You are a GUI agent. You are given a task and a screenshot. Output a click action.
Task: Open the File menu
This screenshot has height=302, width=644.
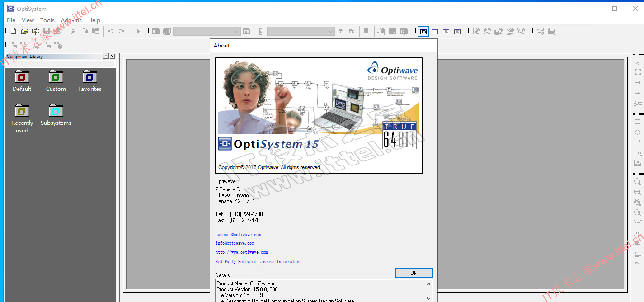pos(11,20)
